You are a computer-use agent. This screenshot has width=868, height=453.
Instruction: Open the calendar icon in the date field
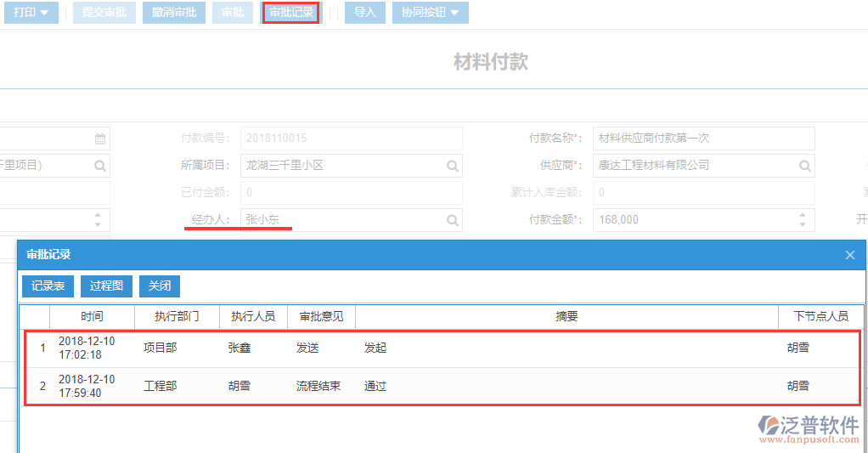pyautogui.click(x=99, y=139)
